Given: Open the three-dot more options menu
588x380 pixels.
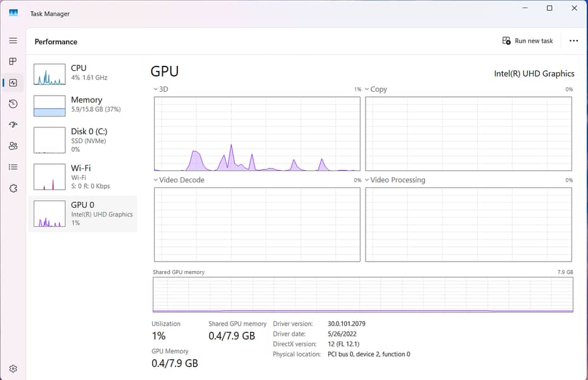Looking at the screenshot, I should click(573, 41).
